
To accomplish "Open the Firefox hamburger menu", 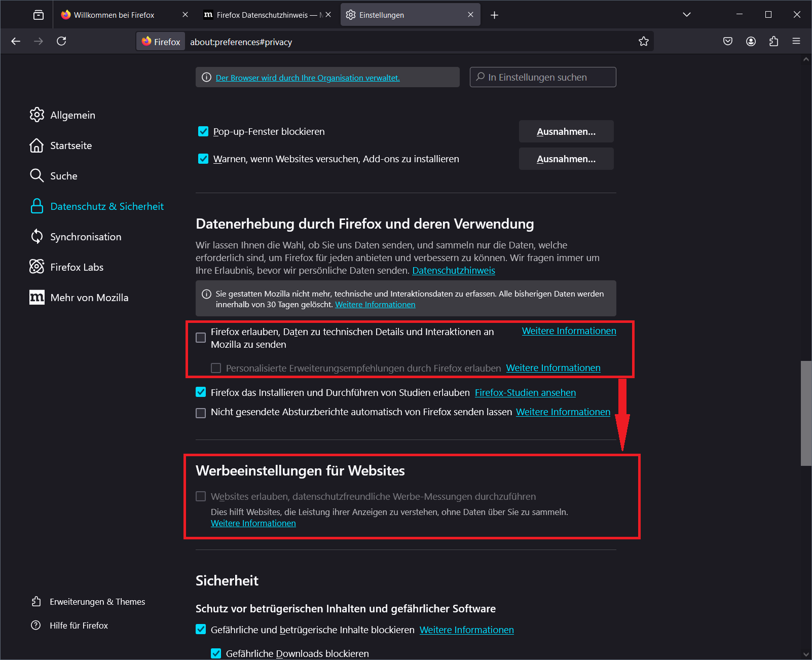I will [x=796, y=41].
